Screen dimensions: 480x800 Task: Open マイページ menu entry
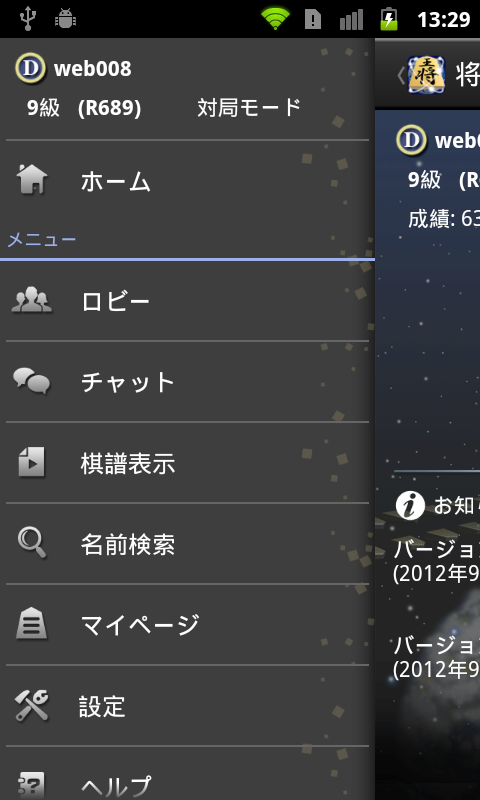(187, 625)
